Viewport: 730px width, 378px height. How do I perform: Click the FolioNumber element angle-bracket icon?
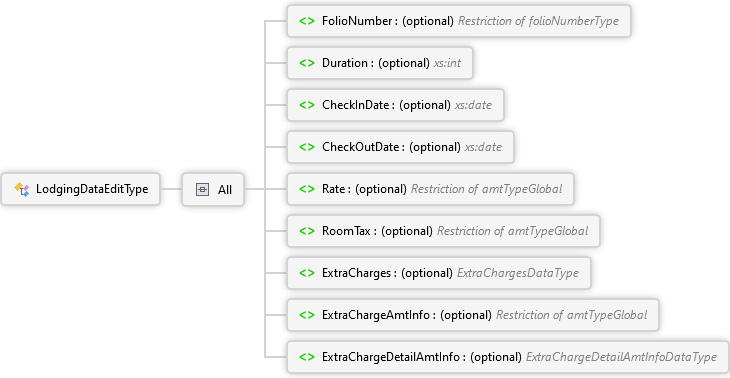point(307,21)
